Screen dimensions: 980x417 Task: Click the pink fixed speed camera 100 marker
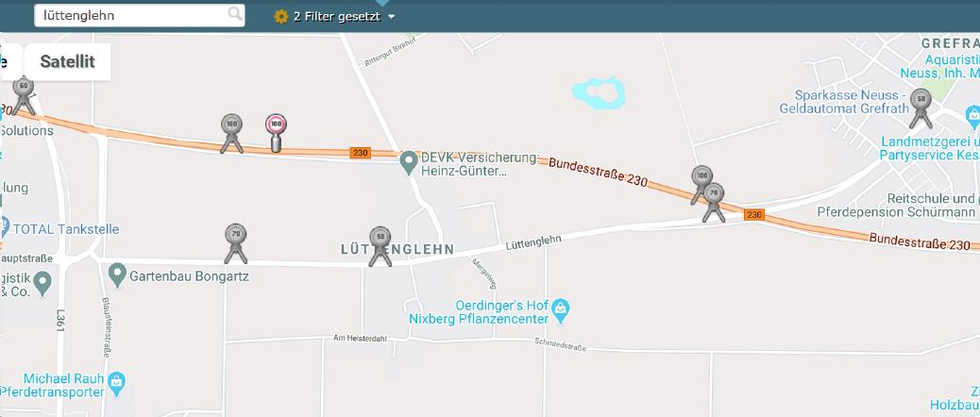click(276, 132)
